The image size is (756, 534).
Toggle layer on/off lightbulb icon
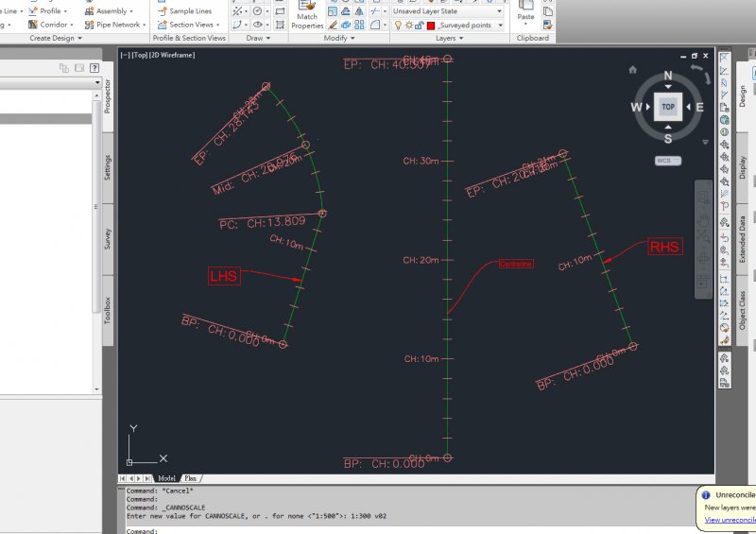398,26
